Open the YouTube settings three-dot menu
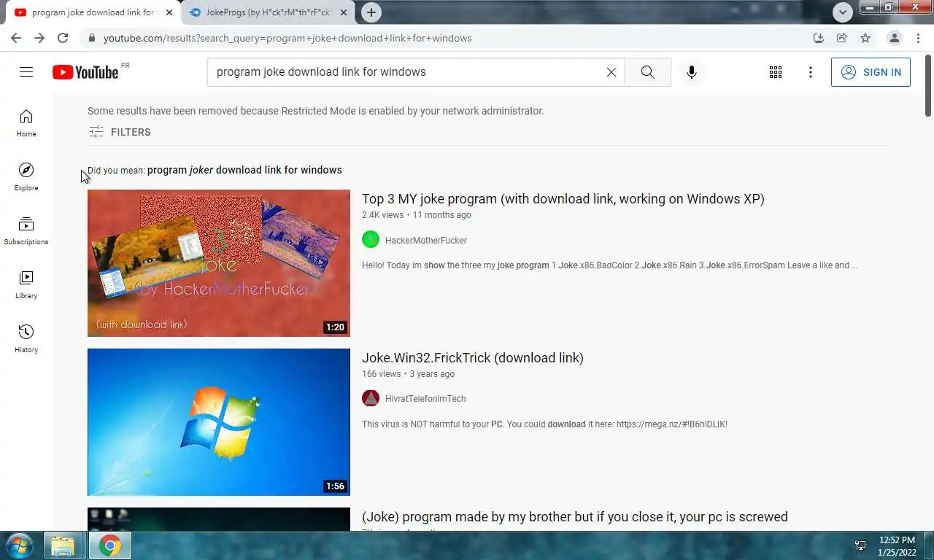The image size is (934, 560). pos(811,72)
